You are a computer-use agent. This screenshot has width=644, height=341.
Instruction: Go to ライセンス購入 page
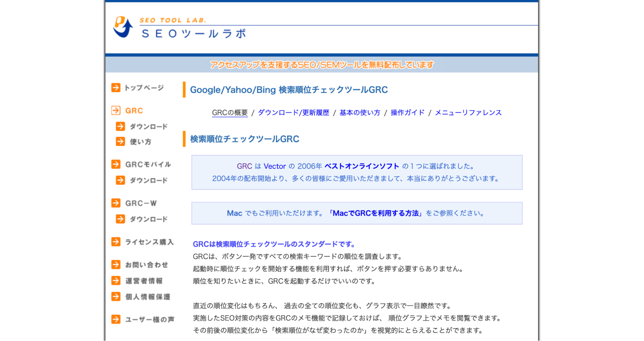click(x=149, y=242)
